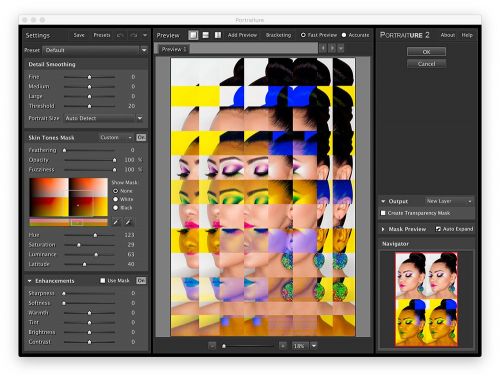Collapse the Output section
The image size is (500, 379).
pos(383,201)
